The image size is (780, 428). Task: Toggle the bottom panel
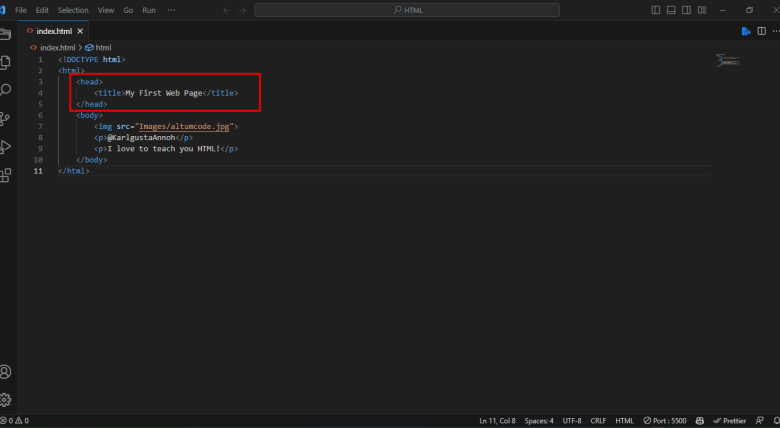click(x=671, y=10)
